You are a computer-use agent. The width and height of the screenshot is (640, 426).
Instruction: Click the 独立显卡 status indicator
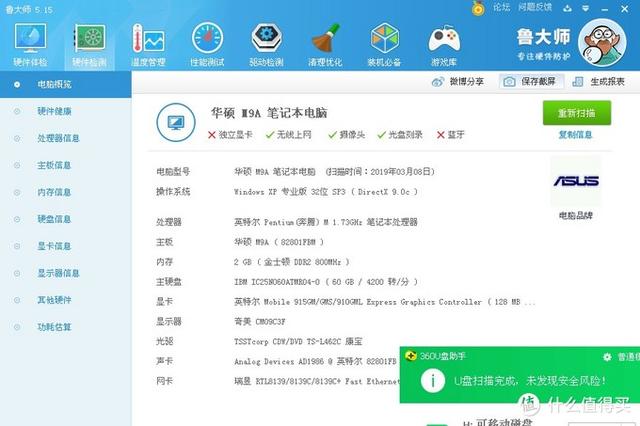(230, 135)
